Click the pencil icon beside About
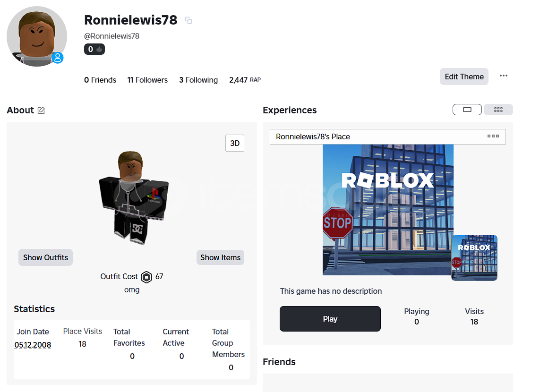 point(41,111)
